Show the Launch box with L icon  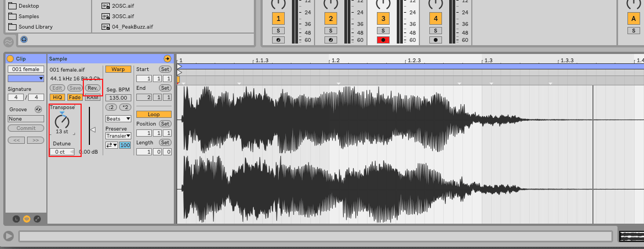[17, 219]
